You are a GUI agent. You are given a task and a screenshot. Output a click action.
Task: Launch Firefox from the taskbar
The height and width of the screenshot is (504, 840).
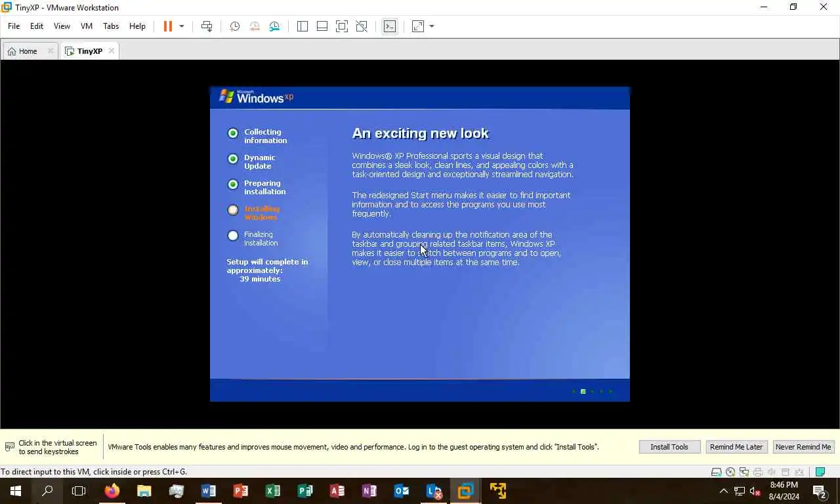[112, 491]
